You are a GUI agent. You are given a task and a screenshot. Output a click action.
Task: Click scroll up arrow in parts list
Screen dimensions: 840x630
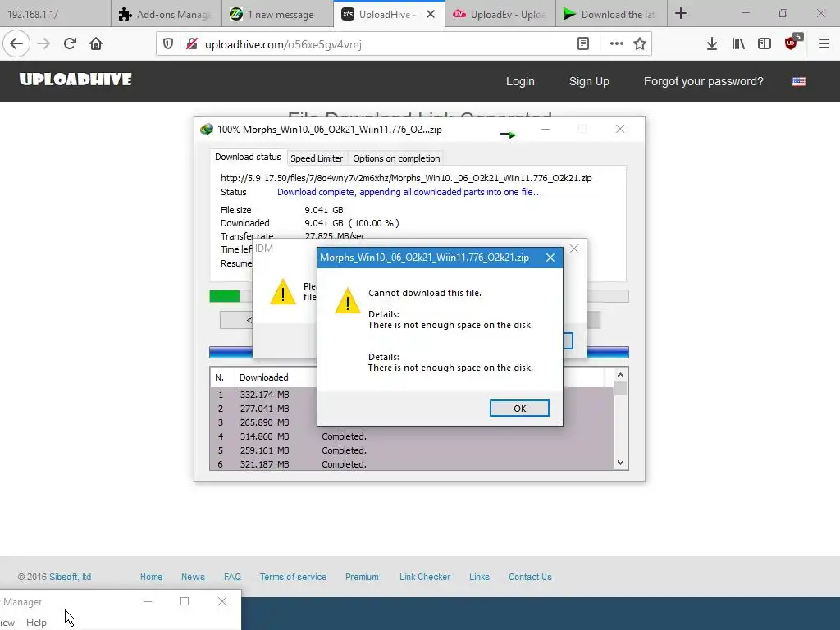coord(620,375)
